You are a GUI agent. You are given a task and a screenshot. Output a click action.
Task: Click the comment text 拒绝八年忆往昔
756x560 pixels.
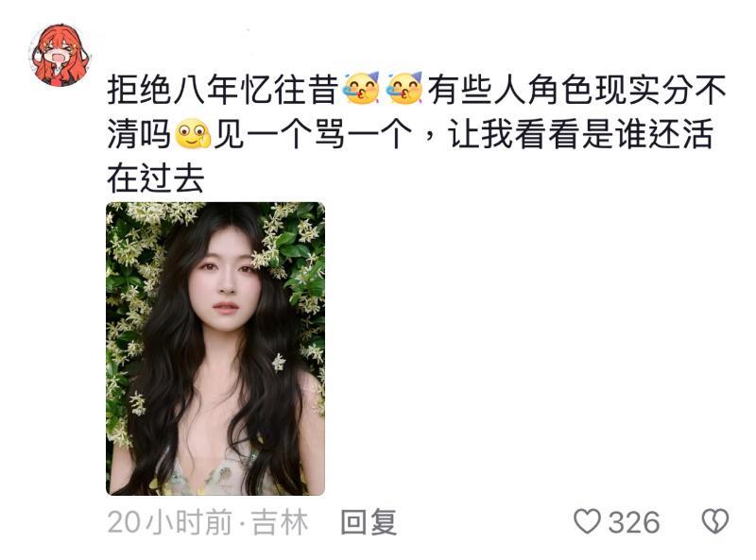[223, 90]
